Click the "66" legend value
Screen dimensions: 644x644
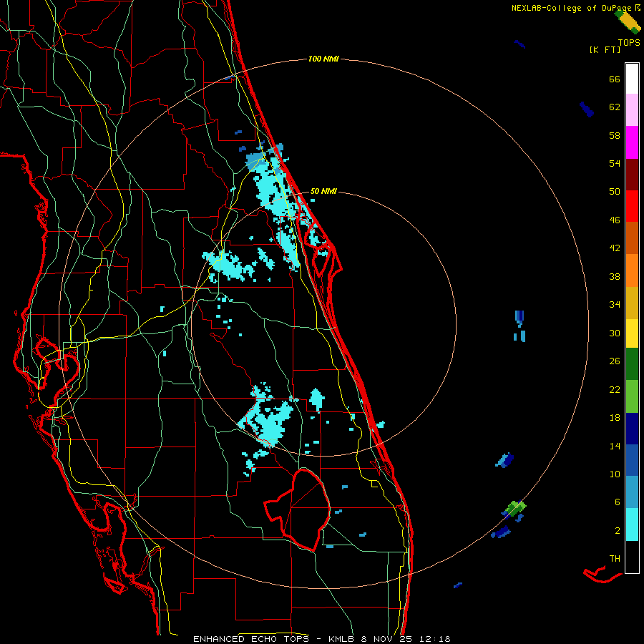(x=615, y=79)
